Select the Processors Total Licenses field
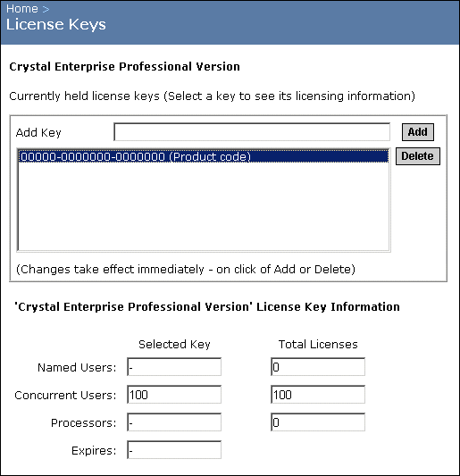Image resolution: width=460 pixels, height=476 pixels. tap(318, 422)
